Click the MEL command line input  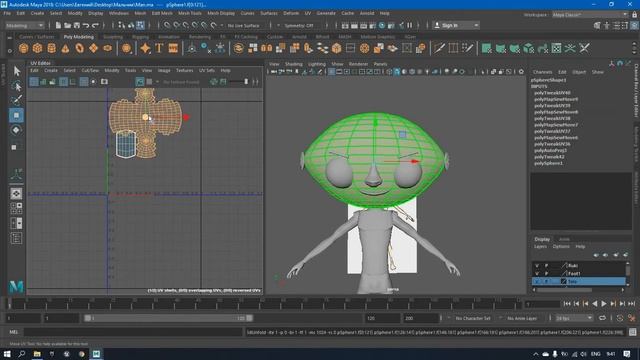coord(133,332)
